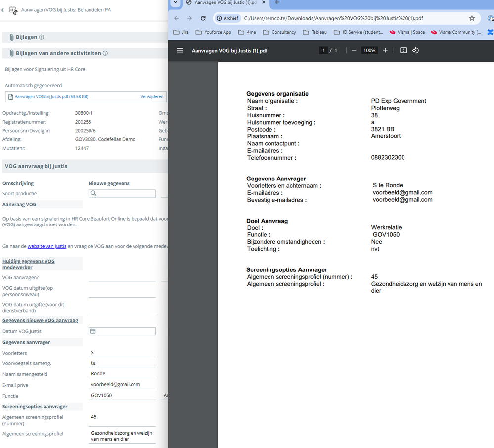Click the Gegevens Aanvrager heading in the PDF
Screen dimensions: 494x448
tap(276, 179)
